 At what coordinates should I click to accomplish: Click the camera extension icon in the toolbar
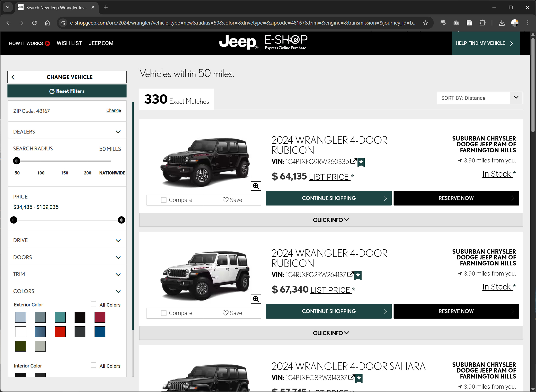pyautogui.click(x=456, y=23)
